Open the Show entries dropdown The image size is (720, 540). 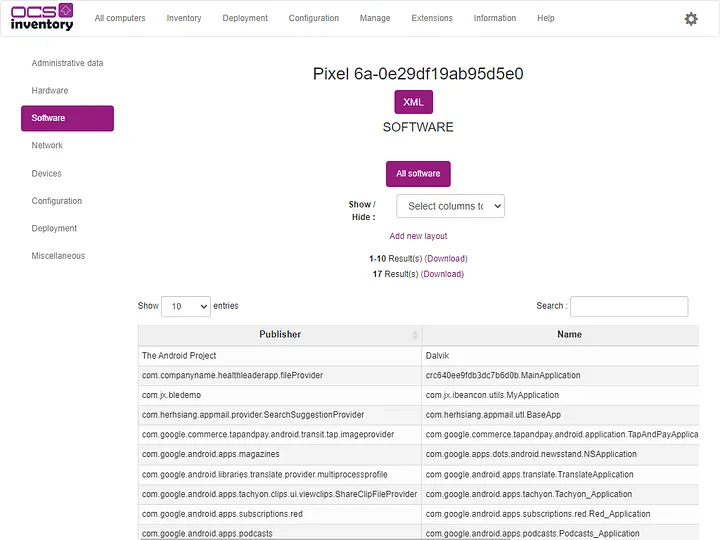pos(186,306)
